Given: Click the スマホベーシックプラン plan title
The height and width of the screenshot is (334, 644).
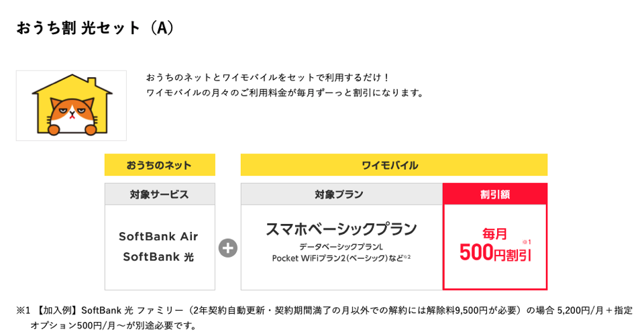Looking at the screenshot, I should (341, 229).
